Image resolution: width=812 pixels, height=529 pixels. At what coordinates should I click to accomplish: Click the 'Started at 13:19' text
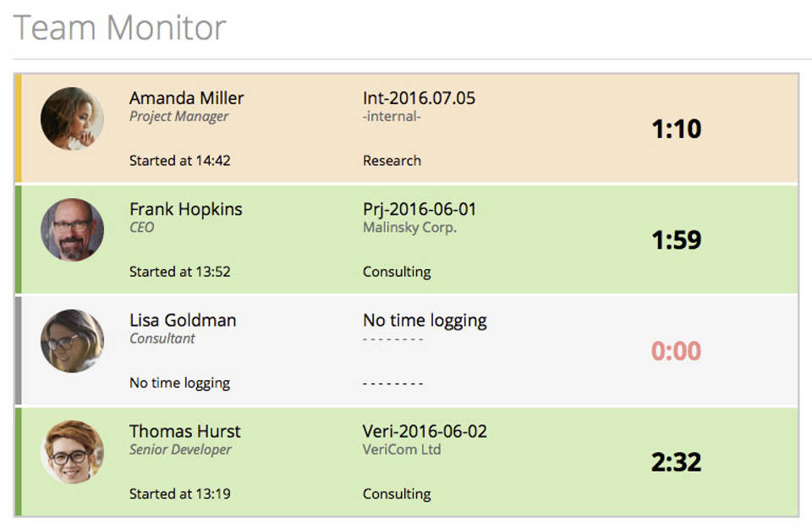pyautogui.click(x=179, y=493)
